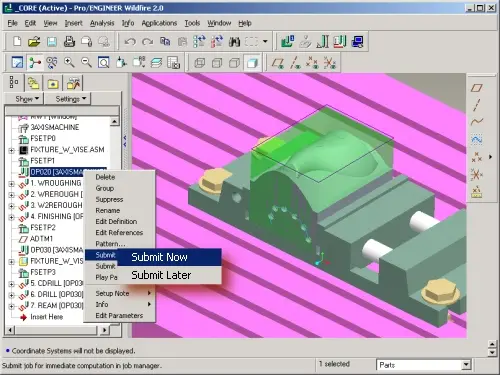The width and height of the screenshot is (500, 375).
Task: Open a file with the folder icon
Action: [x=34, y=42]
